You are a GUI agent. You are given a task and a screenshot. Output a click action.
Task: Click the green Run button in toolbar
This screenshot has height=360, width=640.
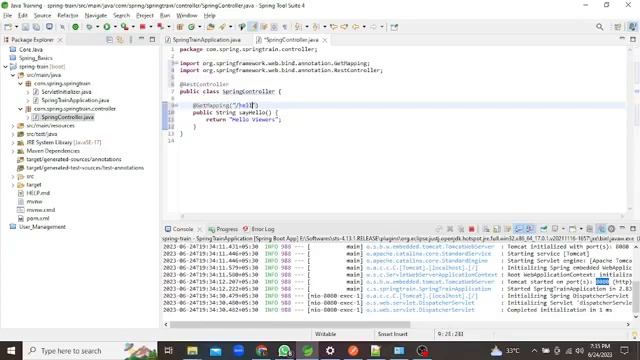tap(107, 27)
